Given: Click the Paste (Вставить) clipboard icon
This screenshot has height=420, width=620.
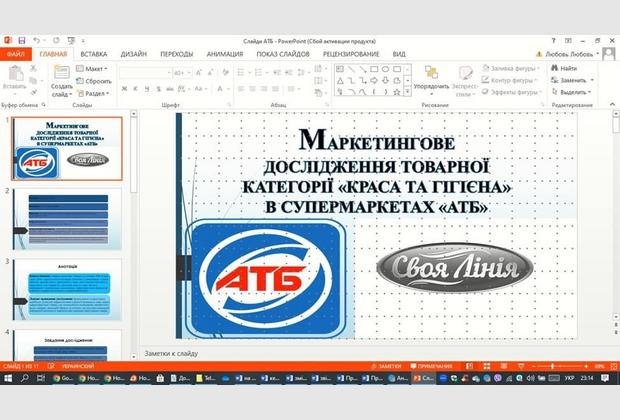Looking at the screenshot, I should 15,76.
